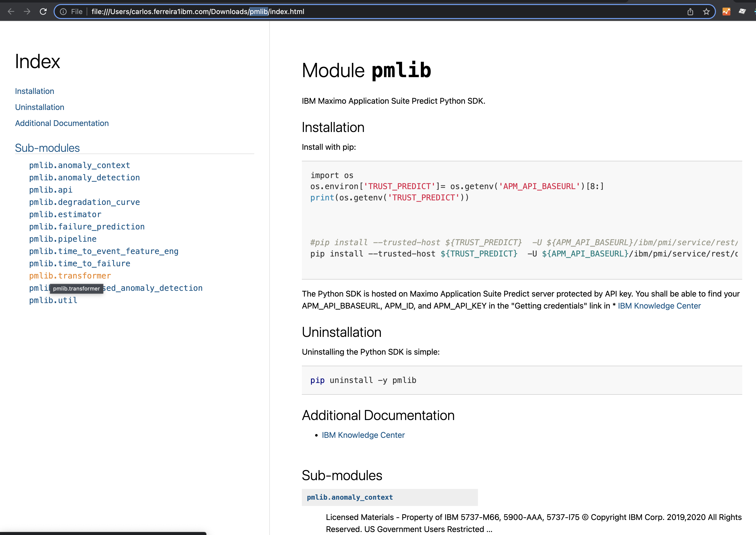Open pmlib.time_to_failure sub-module

79,263
